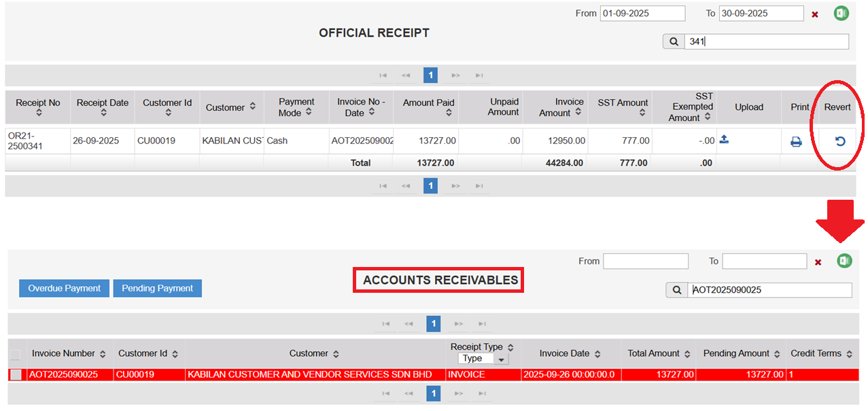Clear the Accounts Receivables date range with red X
The height and width of the screenshot is (411, 868).
[x=818, y=262]
